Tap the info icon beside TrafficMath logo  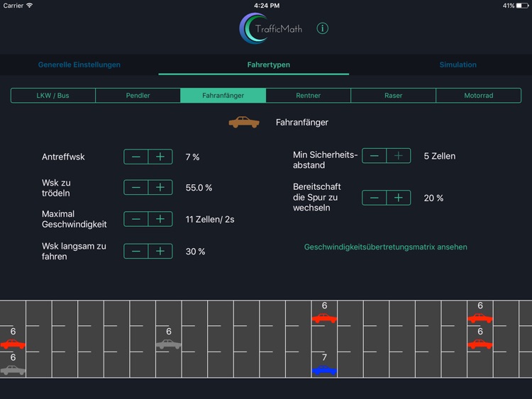click(x=323, y=28)
